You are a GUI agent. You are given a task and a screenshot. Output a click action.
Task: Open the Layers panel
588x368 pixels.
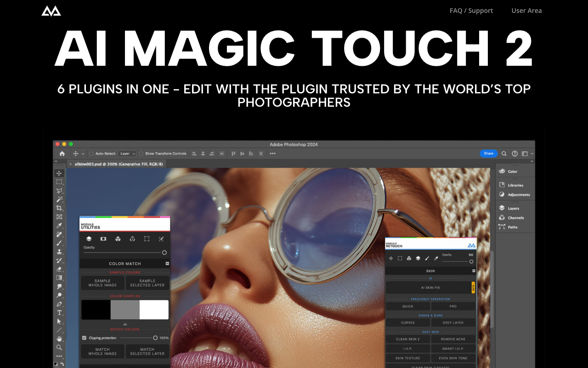(509, 208)
